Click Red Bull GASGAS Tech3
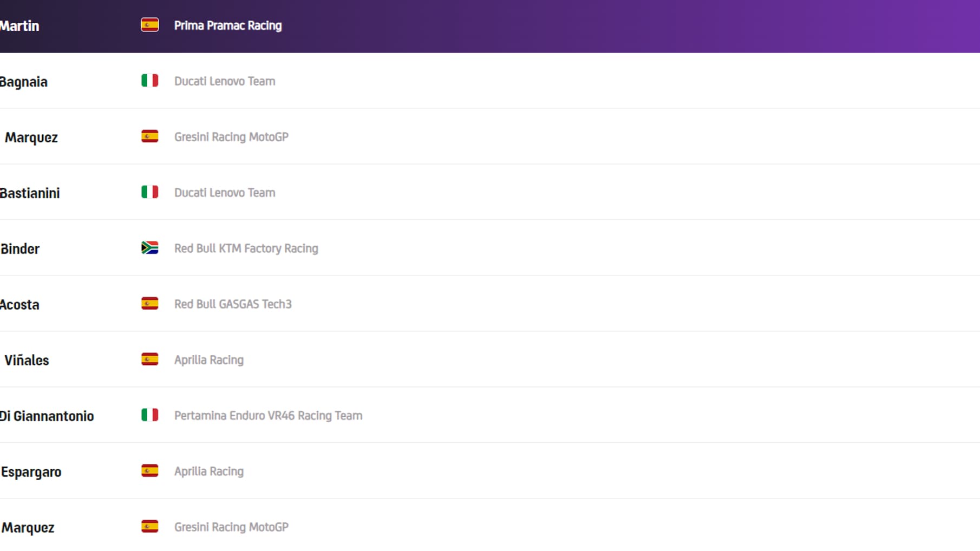Viewport: 980px width, 551px height. 233,304
